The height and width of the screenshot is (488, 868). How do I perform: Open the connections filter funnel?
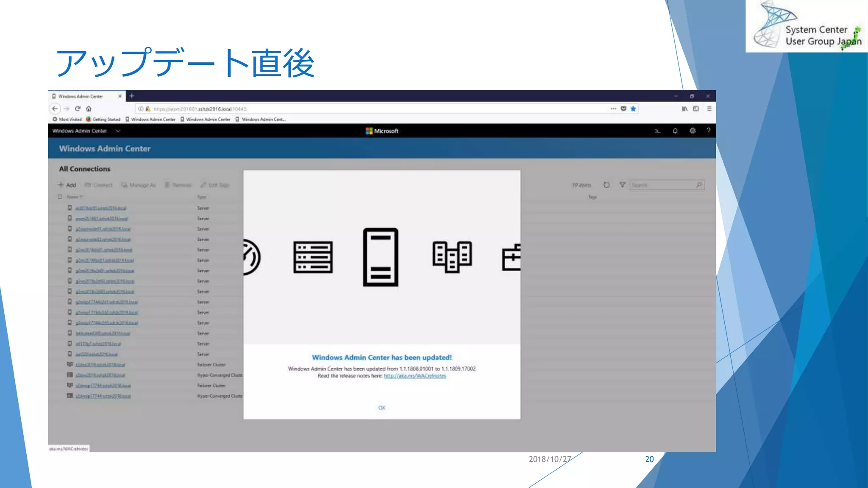[622, 185]
